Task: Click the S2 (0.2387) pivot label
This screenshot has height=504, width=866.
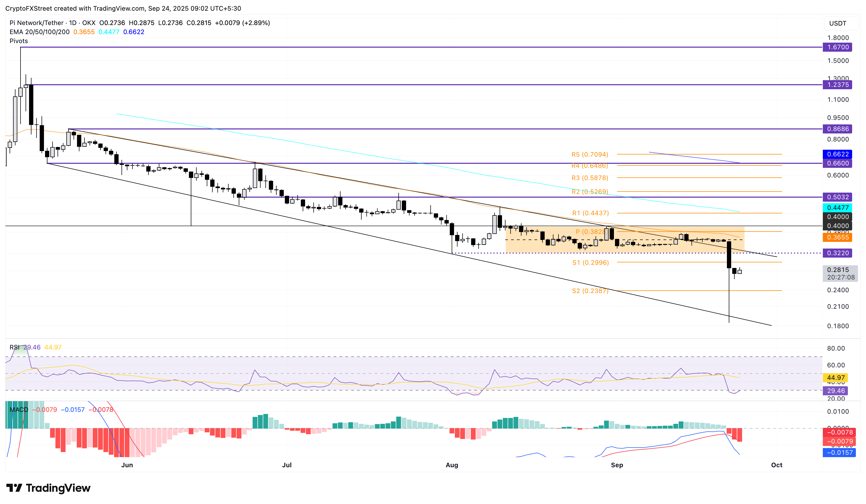Action: (590, 291)
